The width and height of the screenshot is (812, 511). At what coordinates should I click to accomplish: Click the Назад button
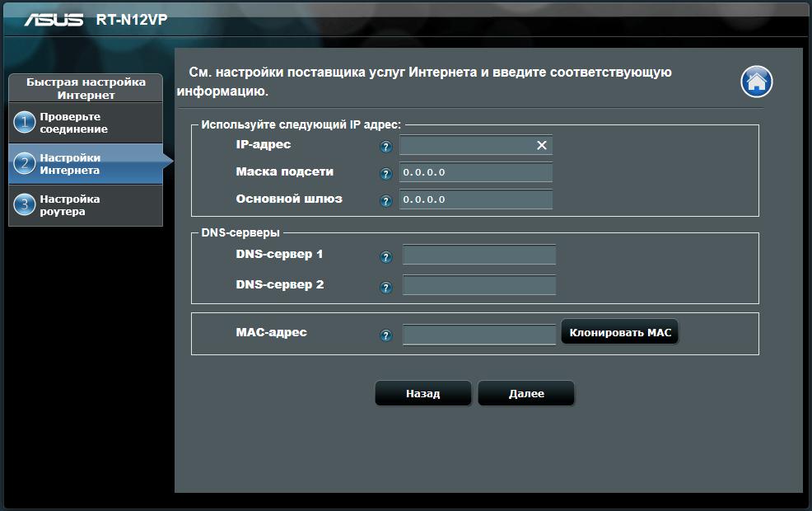(422, 394)
